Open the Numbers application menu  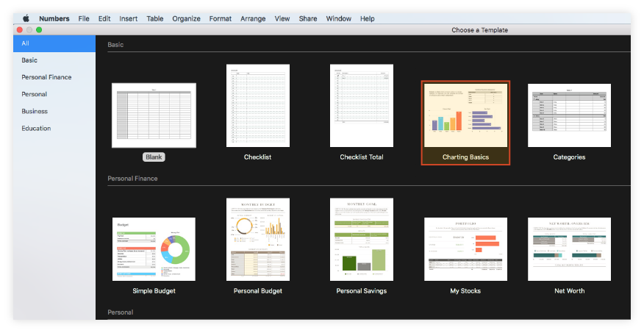[54, 18]
